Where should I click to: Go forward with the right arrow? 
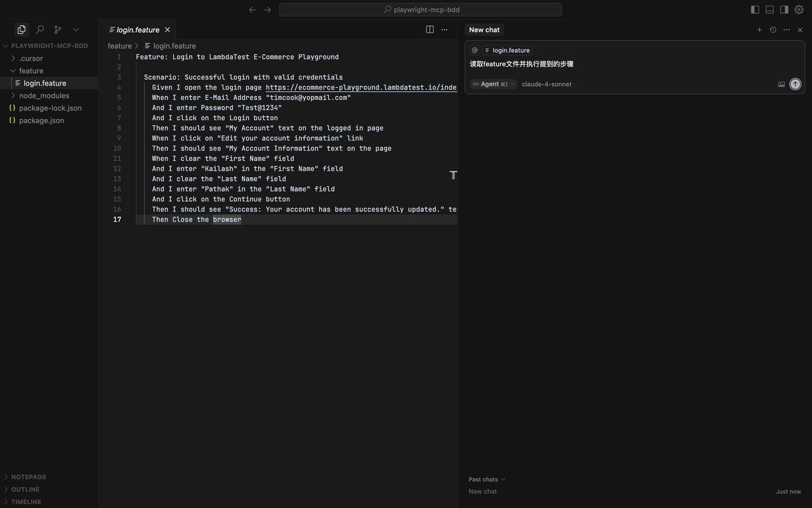[267, 10]
